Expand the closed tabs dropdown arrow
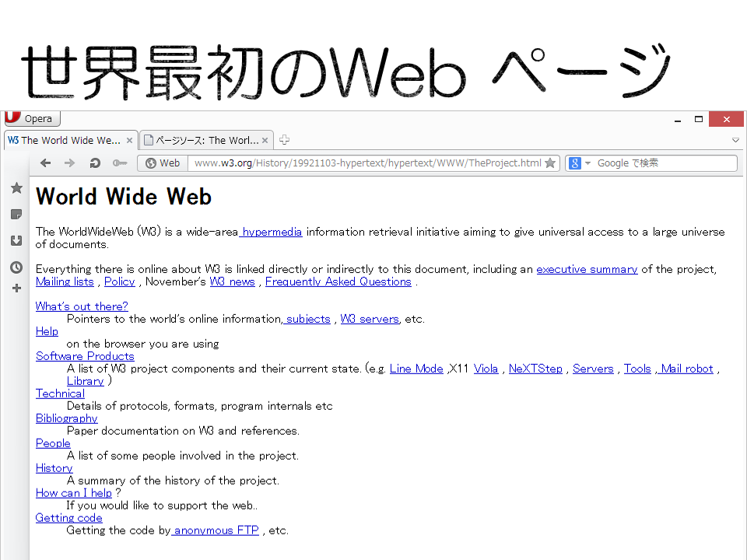747x560 pixels. [x=735, y=140]
